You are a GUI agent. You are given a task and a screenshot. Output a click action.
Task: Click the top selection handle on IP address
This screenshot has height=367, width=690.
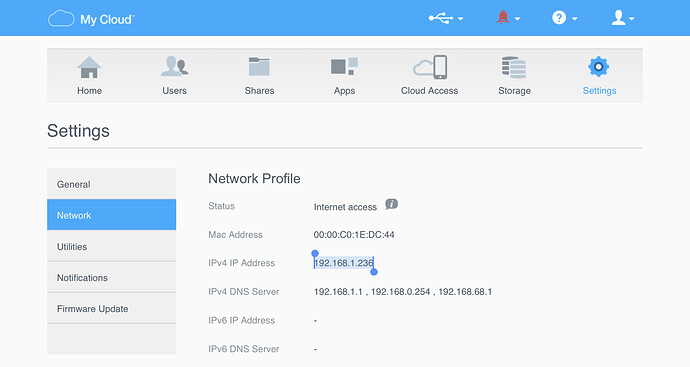(x=315, y=253)
